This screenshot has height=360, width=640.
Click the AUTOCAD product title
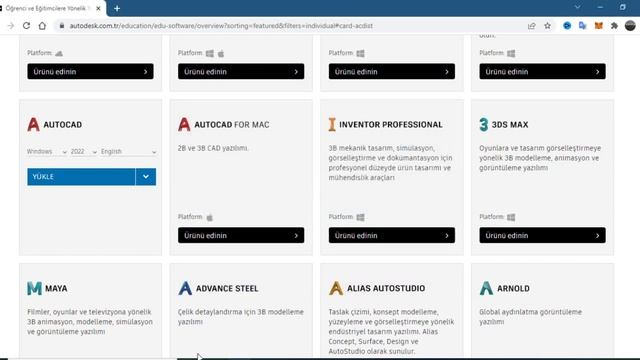click(x=62, y=125)
